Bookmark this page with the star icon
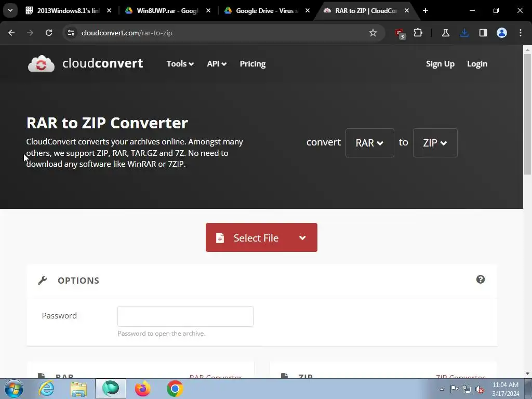This screenshot has height=399, width=532. 373,33
